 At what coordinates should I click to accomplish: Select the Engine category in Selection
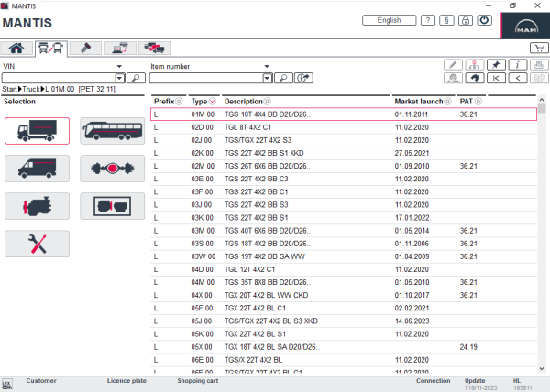(38, 206)
